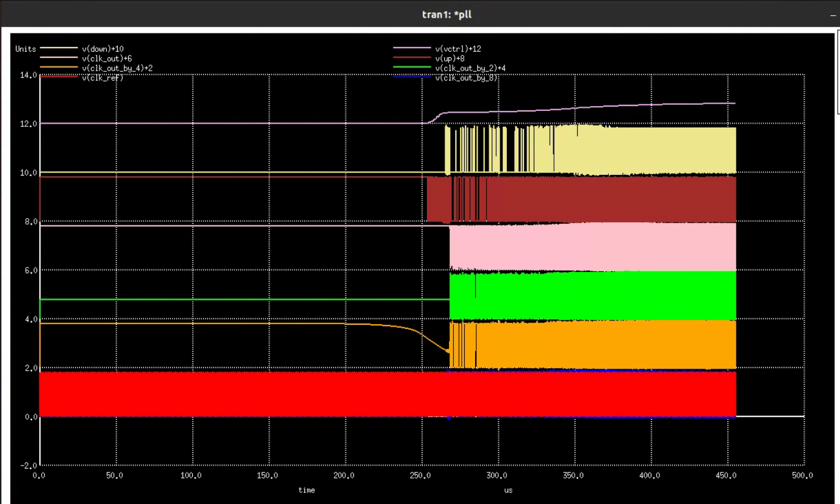Click the 'us' time unit label
Image resolution: width=840 pixels, height=504 pixels.
[x=508, y=490]
